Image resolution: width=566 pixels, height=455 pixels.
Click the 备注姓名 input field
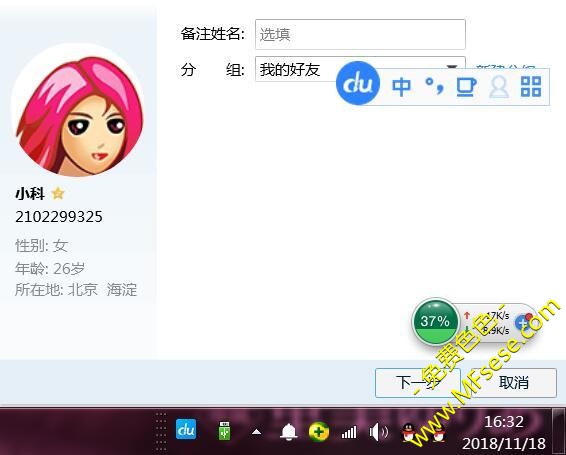(360, 34)
